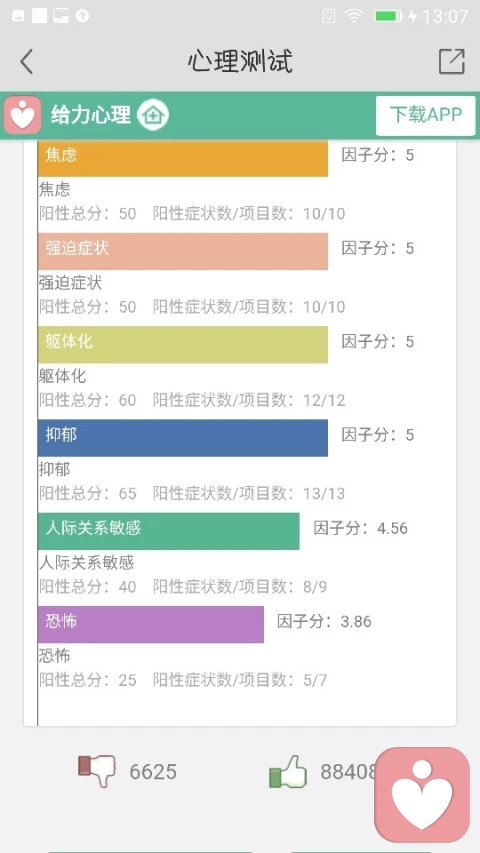
Task: Select the yellow 躯体化 bar
Action: pyautogui.click(x=183, y=344)
